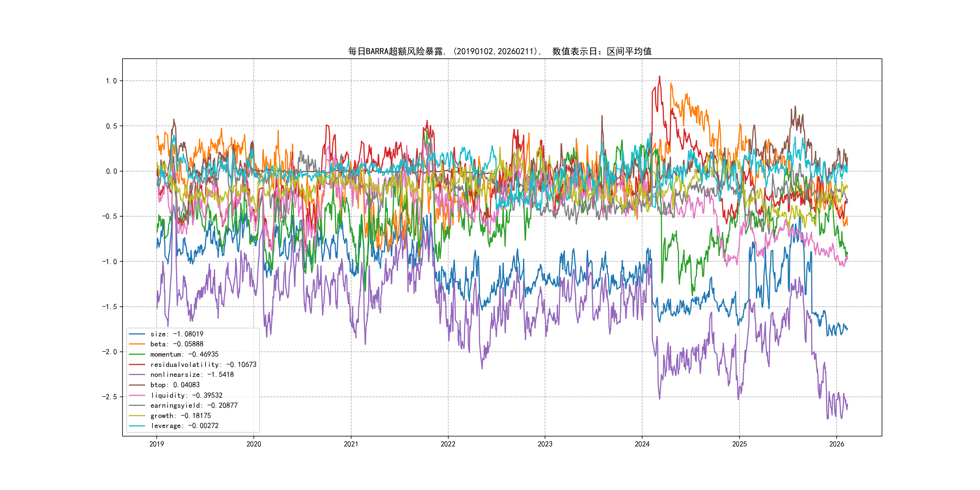Click the brown btop legend line
Viewport: 980px width, 490px height.
[x=137, y=385]
